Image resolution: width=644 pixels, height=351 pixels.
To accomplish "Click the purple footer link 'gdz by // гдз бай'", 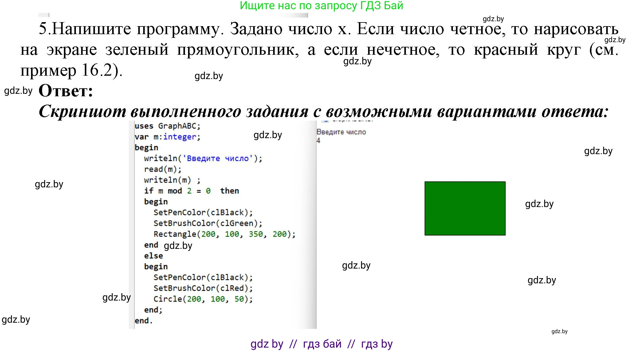I will coord(321,344).
